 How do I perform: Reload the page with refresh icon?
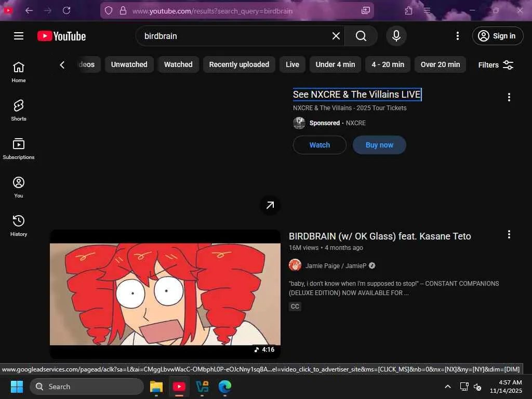(66, 10)
